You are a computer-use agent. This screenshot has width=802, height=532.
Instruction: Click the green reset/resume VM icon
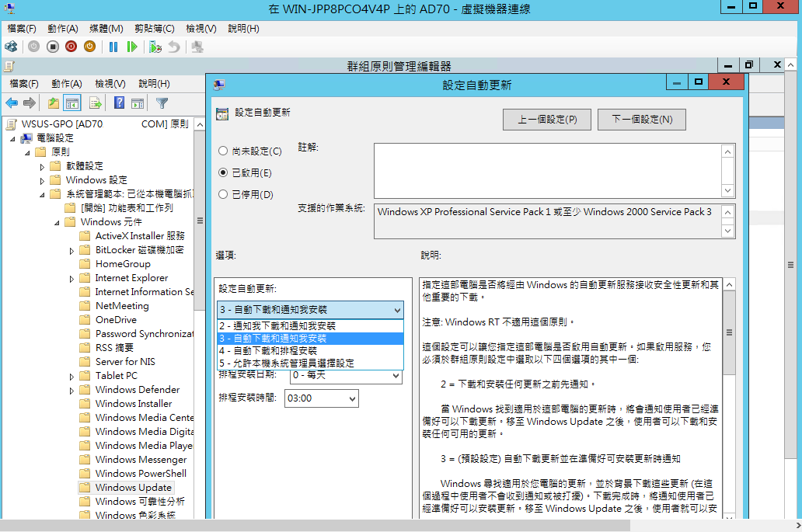(132, 47)
